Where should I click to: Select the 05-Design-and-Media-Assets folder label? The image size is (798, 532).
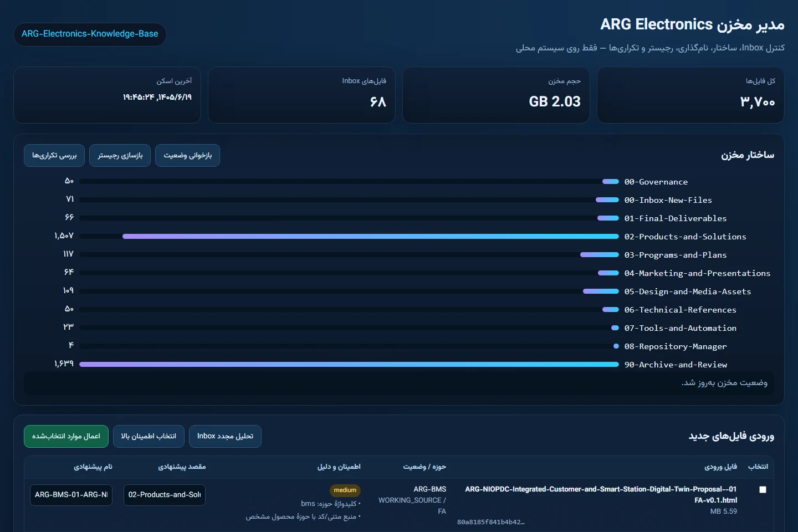pos(688,291)
